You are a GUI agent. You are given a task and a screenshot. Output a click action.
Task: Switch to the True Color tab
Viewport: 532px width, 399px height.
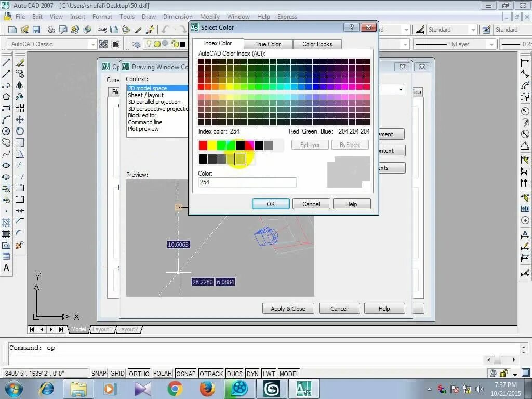pos(268,44)
